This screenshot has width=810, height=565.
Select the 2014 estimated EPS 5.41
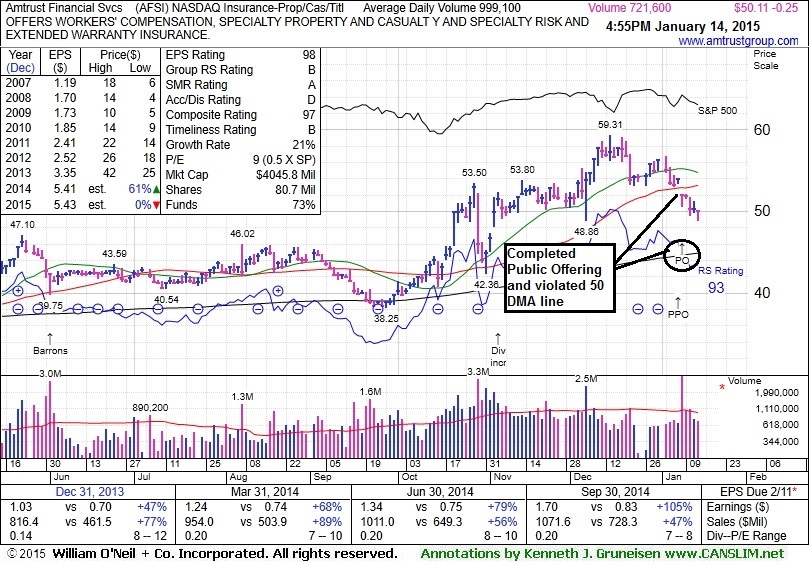(65, 189)
